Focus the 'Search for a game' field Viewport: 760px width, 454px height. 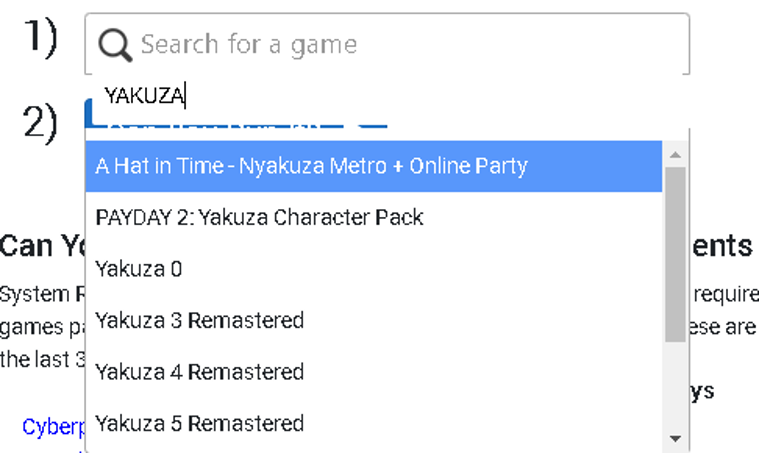400,44
